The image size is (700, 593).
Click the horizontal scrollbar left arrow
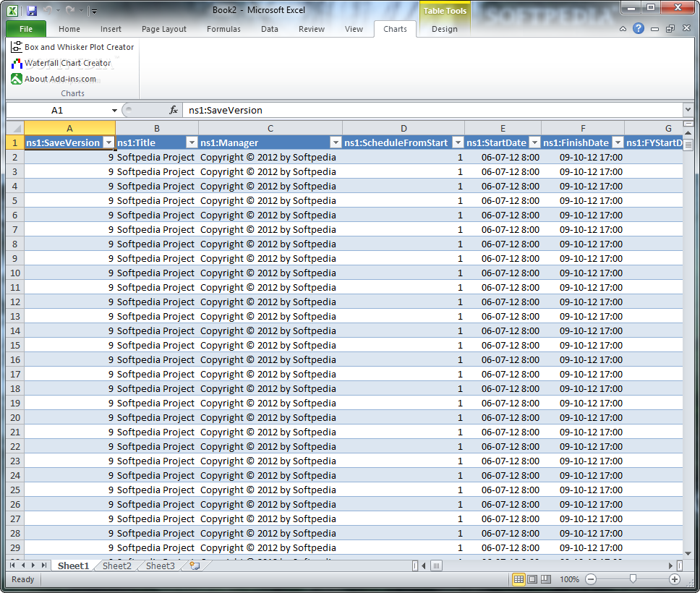click(423, 566)
